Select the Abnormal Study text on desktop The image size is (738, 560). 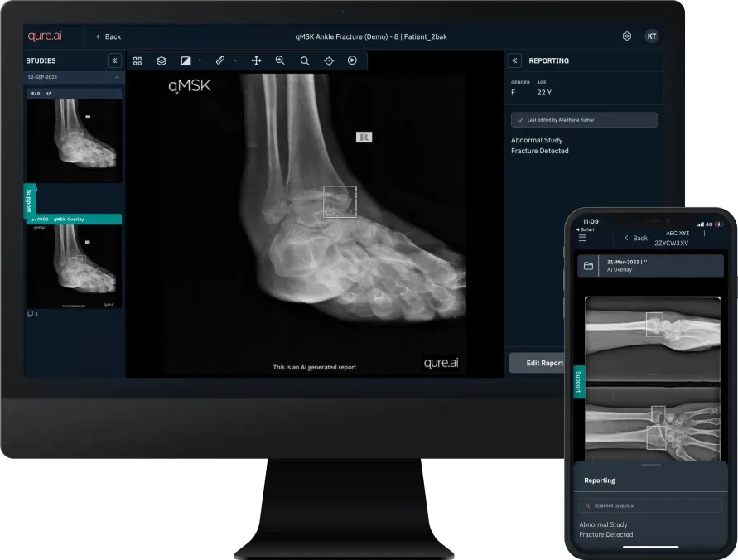pyautogui.click(x=537, y=140)
